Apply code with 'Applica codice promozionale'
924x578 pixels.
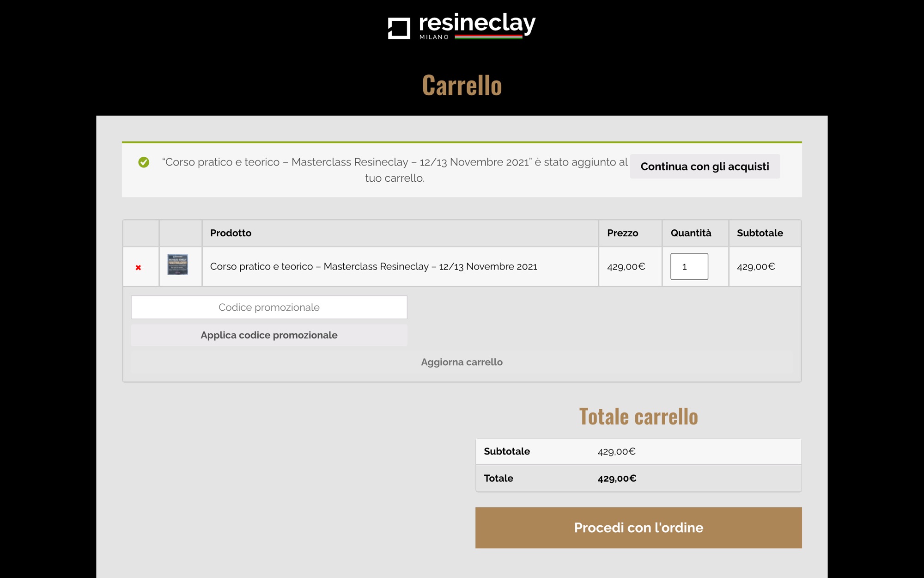point(269,335)
